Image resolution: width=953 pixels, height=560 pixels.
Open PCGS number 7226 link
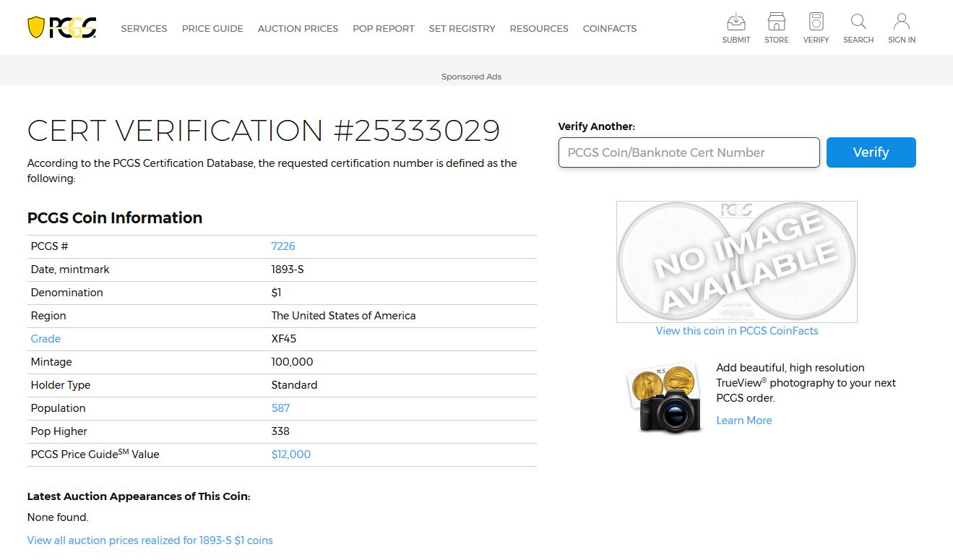tap(283, 246)
